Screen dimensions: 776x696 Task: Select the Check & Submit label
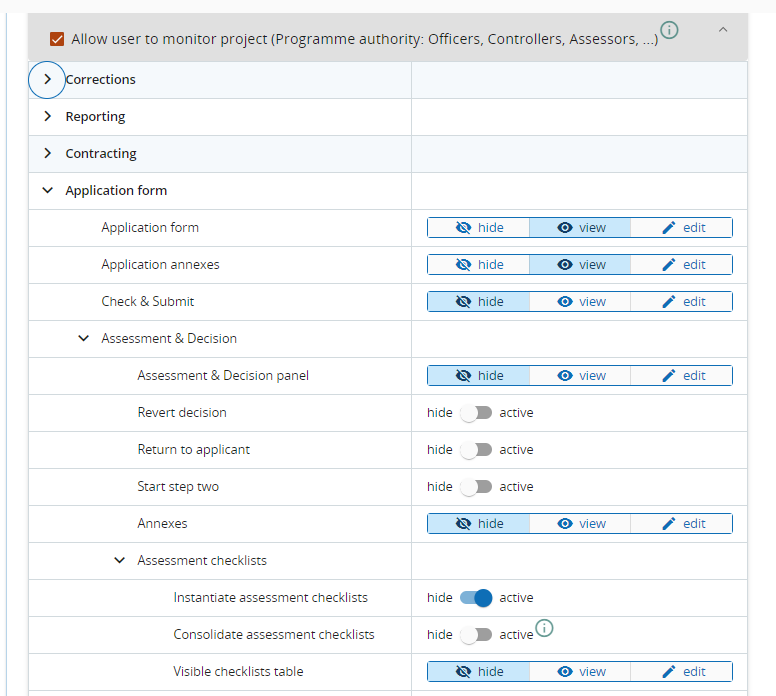tap(147, 302)
